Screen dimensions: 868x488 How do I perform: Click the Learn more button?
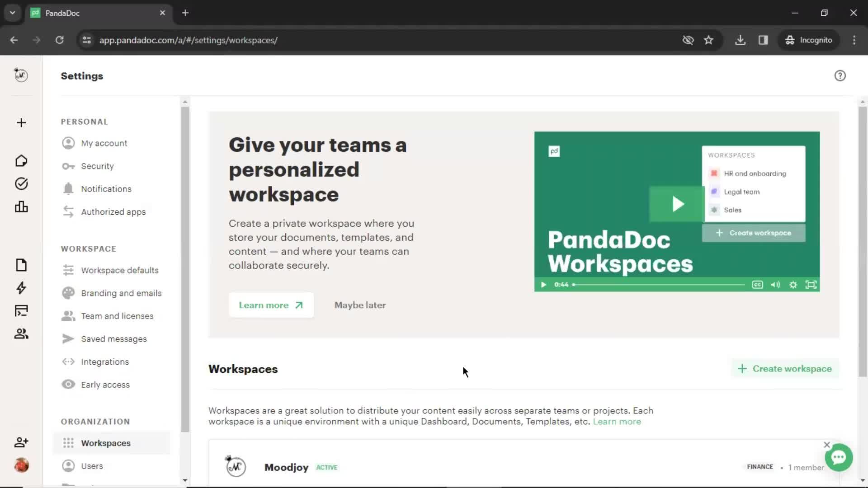pyautogui.click(x=271, y=305)
